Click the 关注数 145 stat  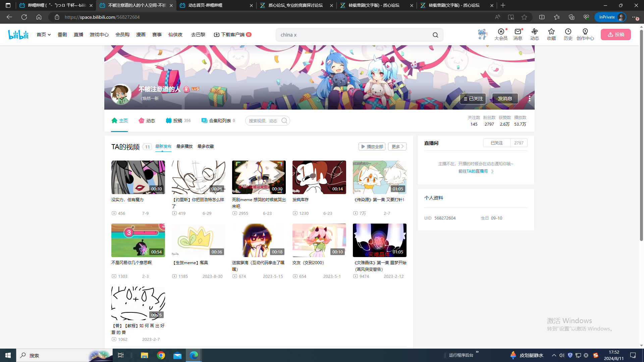(x=474, y=121)
